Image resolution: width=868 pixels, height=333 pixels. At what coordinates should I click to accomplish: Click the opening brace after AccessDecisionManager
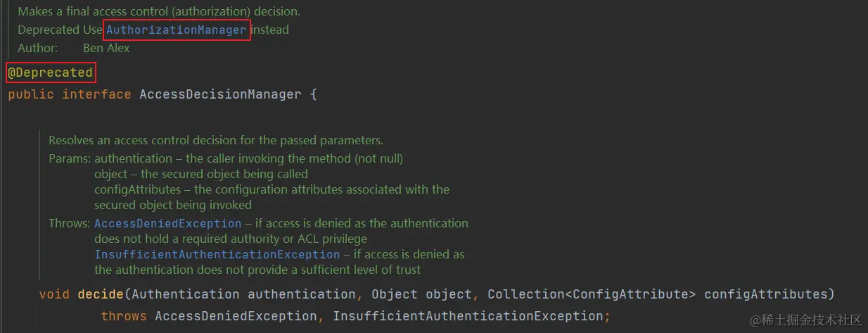point(313,94)
